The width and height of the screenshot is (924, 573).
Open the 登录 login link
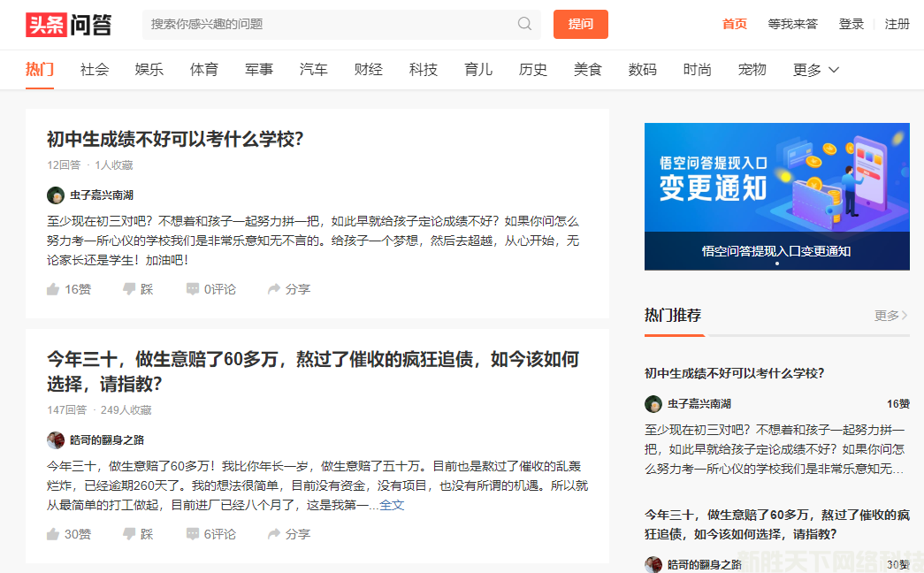click(x=851, y=25)
